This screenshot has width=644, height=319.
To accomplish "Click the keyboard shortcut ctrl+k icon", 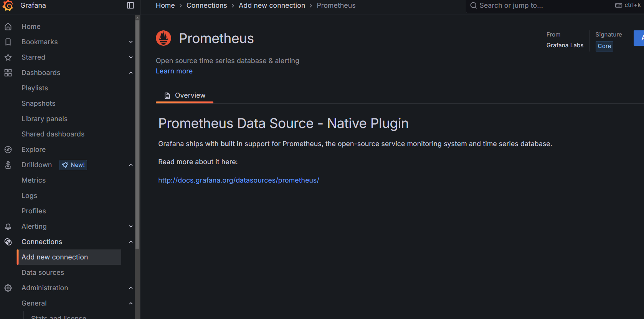I will 619,5.
